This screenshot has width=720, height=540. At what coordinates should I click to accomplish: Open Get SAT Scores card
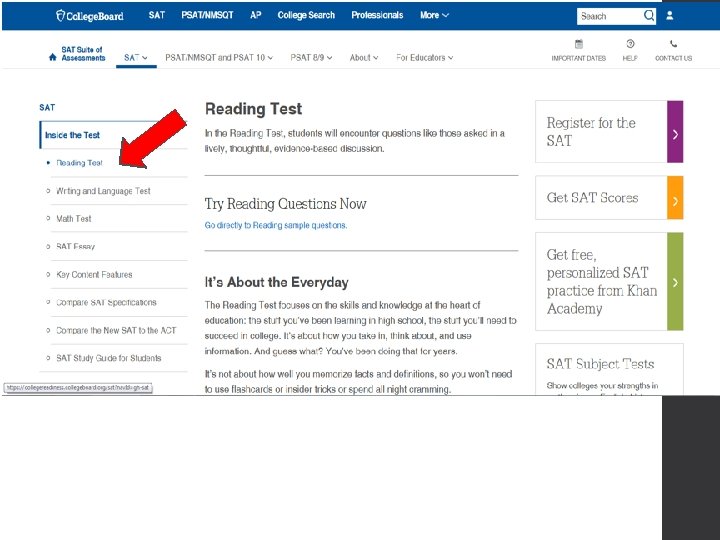pos(609,198)
